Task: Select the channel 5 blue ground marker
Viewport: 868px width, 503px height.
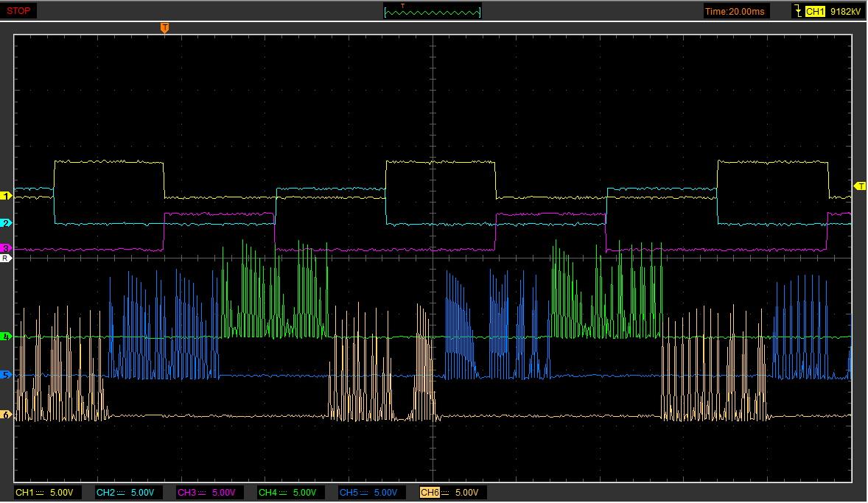Action: point(7,376)
